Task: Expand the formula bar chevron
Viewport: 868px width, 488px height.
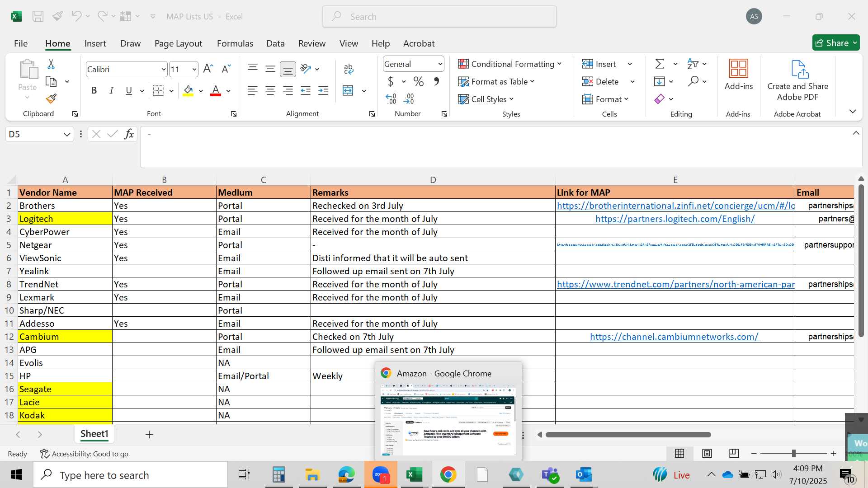Action: [x=856, y=133]
